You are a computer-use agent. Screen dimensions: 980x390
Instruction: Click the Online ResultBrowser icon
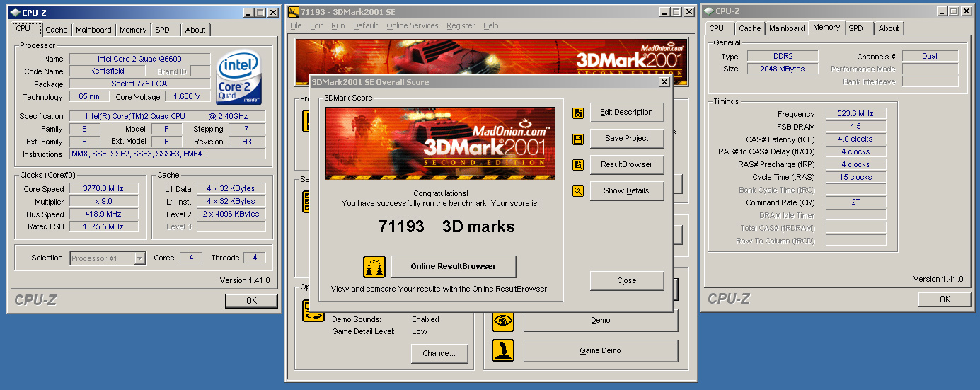tap(374, 267)
